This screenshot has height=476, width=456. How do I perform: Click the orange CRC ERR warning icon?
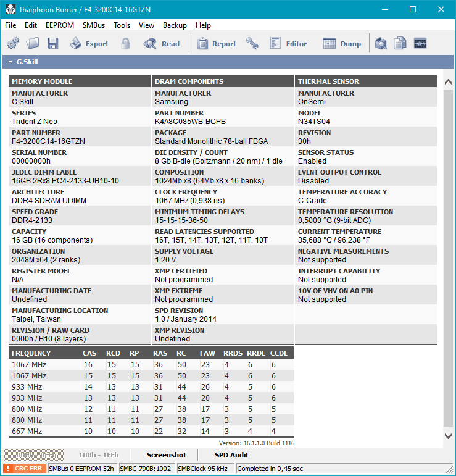[8, 469]
